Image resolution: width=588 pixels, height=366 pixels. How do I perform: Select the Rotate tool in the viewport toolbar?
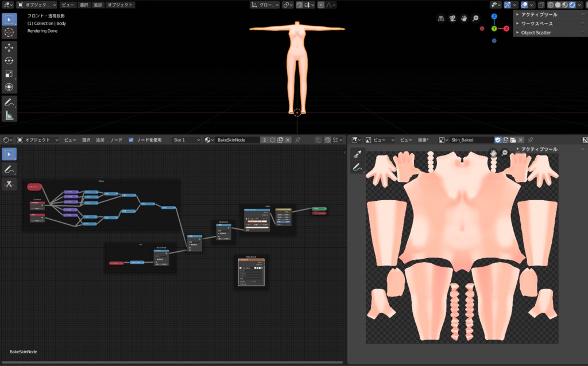click(x=8, y=60)
